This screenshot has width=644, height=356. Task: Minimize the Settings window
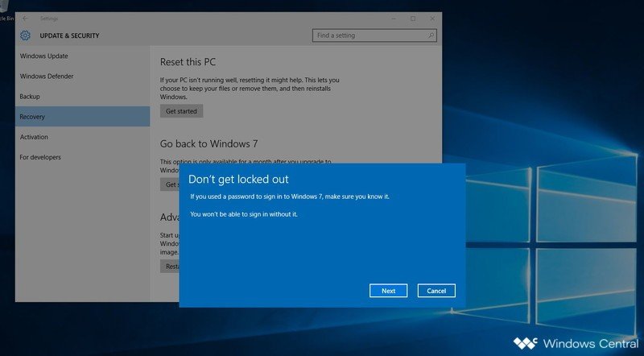(394, 19)
